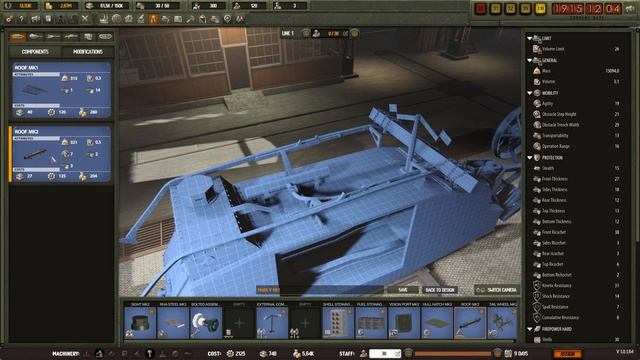
Task: Select the tracks category icon
Action: click(x=105, y=37)
